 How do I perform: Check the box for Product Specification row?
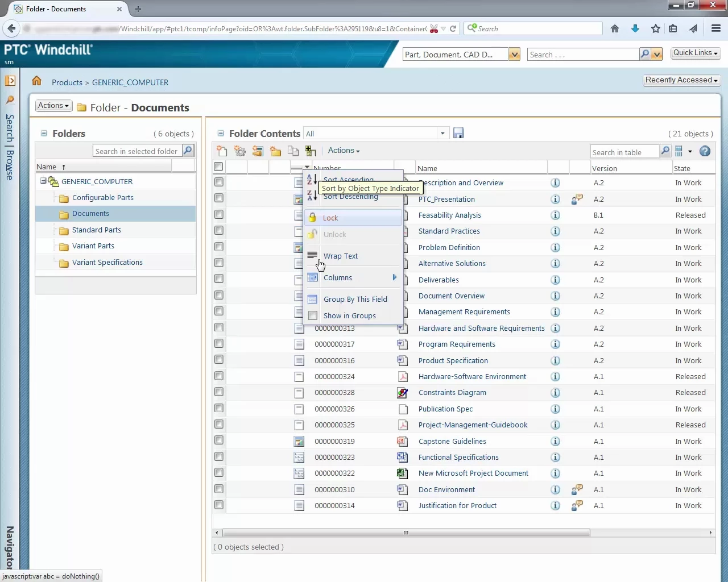219,359
